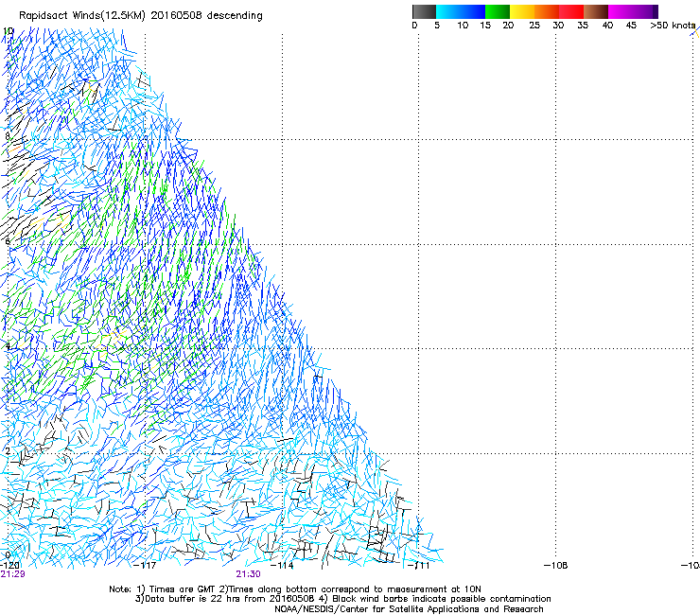Click the gray 0-5 knots legend swatch
Image resolution: width=700 pixels, height=615 pixels.
[x=424, y=11]
